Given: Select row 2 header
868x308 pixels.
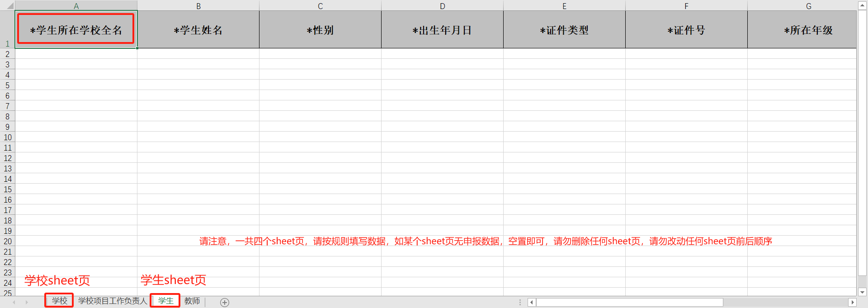Looking at the screenshot, I should pos(8,54).
